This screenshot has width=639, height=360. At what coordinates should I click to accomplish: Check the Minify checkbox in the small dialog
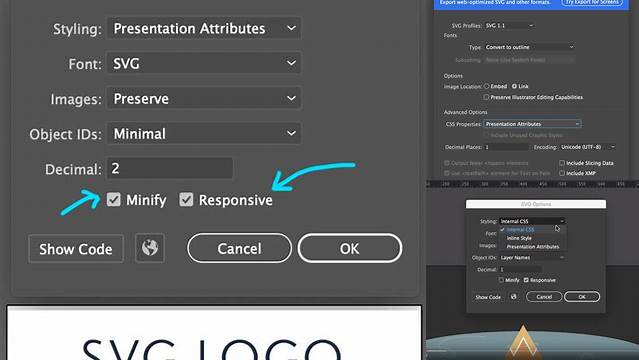point(501,280)
